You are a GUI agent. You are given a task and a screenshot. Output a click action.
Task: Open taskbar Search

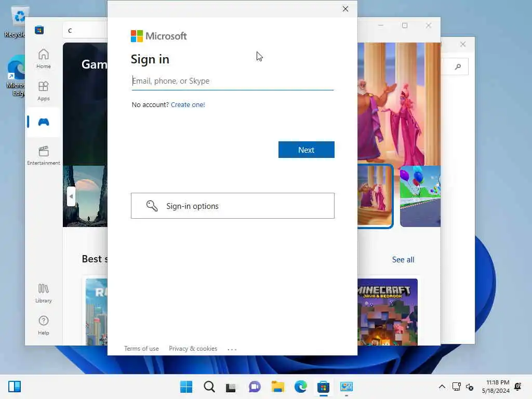[x=209, y=387]
